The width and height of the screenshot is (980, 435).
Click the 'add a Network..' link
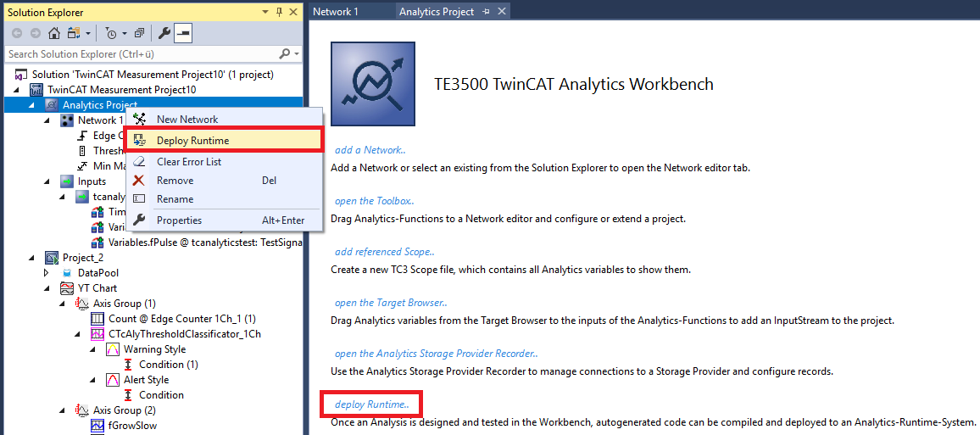370,150
